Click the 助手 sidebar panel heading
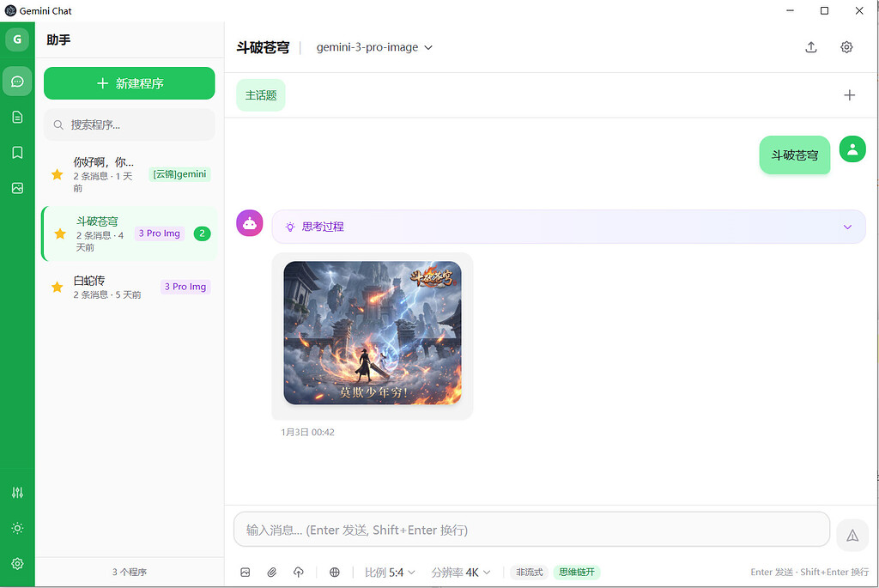This screenshot has height=588, width=879. [59, 39]
